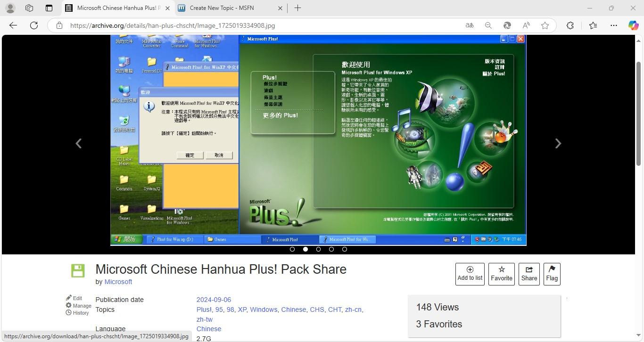The image size is (644, 342).
Task: Open the Microsoft creator link
Action: coord(118,282)
